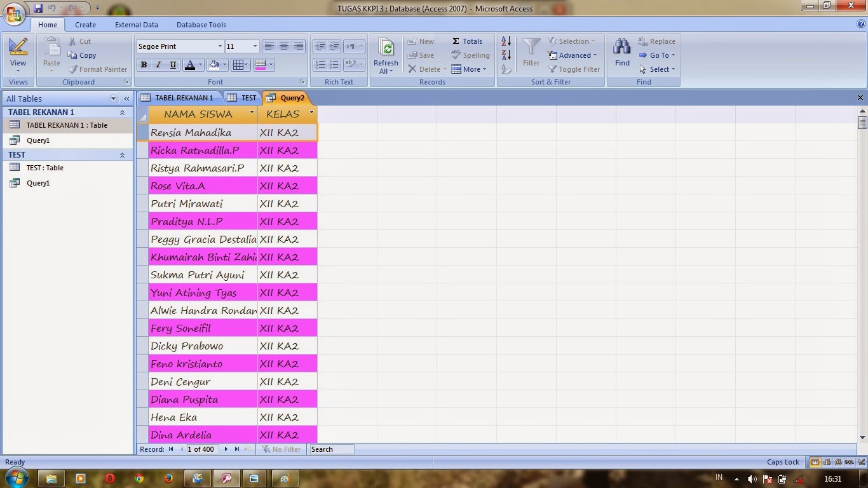Select the entire datasheet with corner selector
Viewport: 868px width, 488px height.
(143, 114)
